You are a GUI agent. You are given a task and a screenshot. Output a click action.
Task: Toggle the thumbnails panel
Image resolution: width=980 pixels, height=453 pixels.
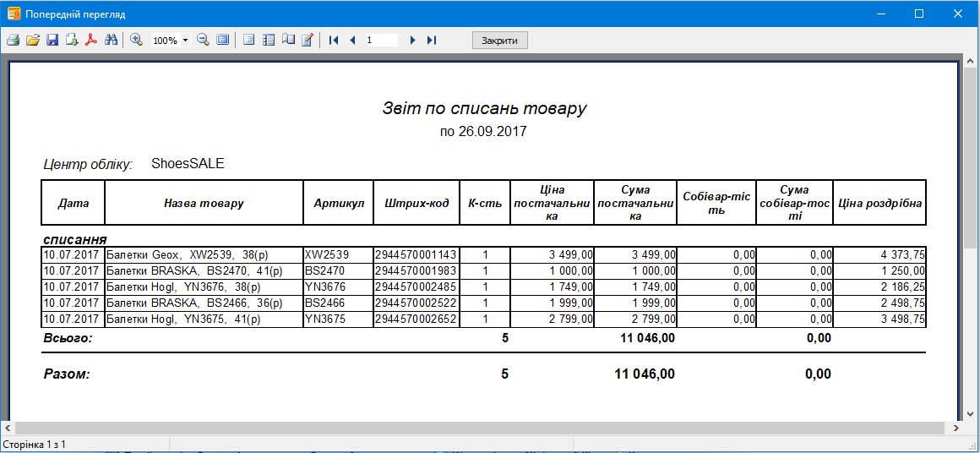click(x=269, y=40)
